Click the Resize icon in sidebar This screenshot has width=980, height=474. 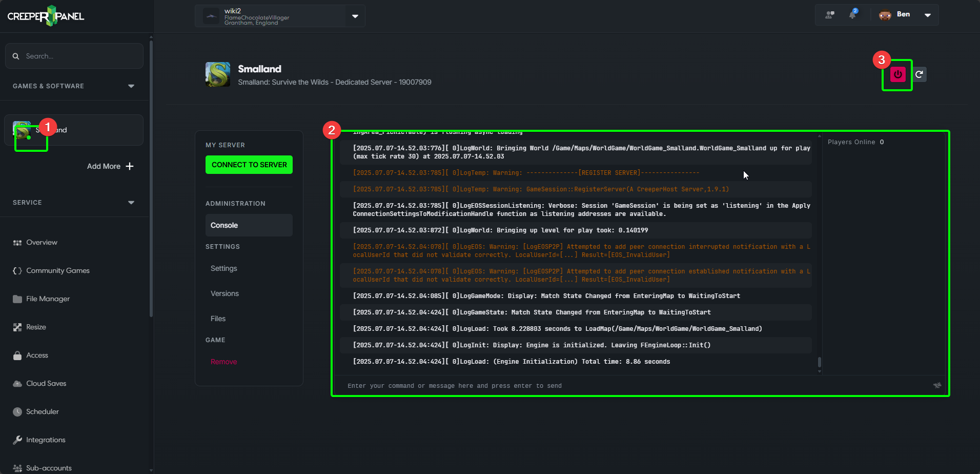click(17, 327)
